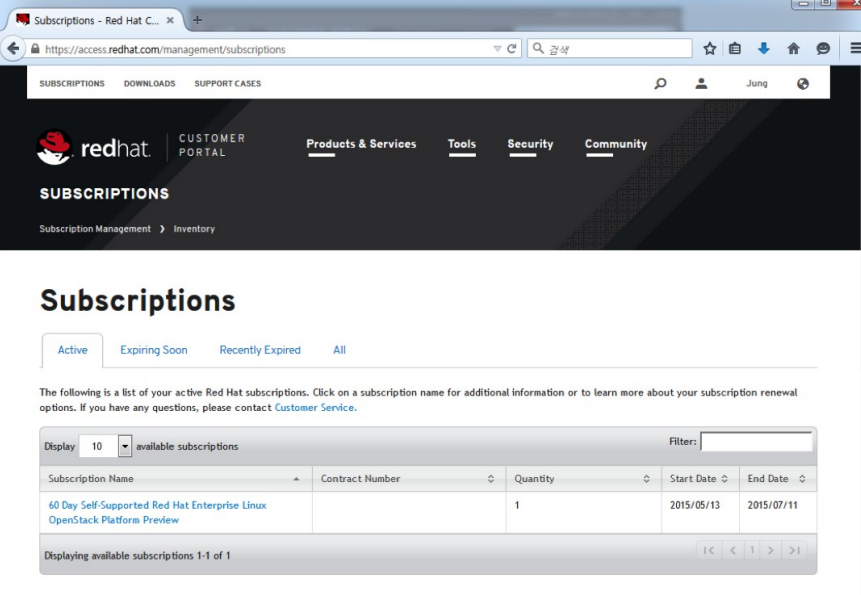
Task: Click the Filter input field
Action: [757, 442]
